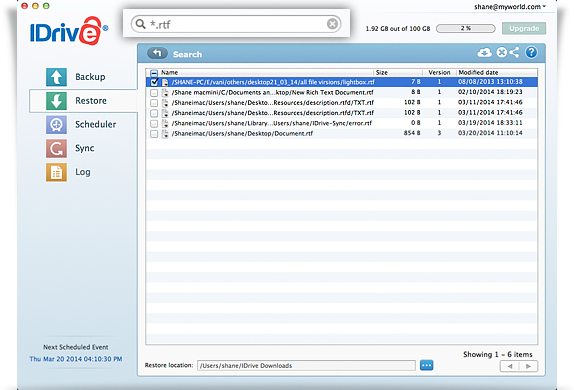Screen dimensions: 574x390
Task: Open the Restore section
Action: (83, 101)
